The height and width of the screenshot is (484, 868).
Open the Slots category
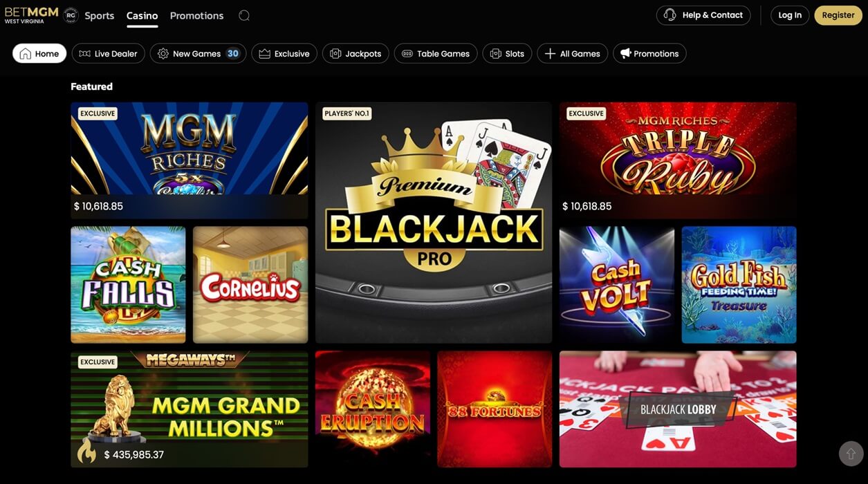(x=507, y=53)
